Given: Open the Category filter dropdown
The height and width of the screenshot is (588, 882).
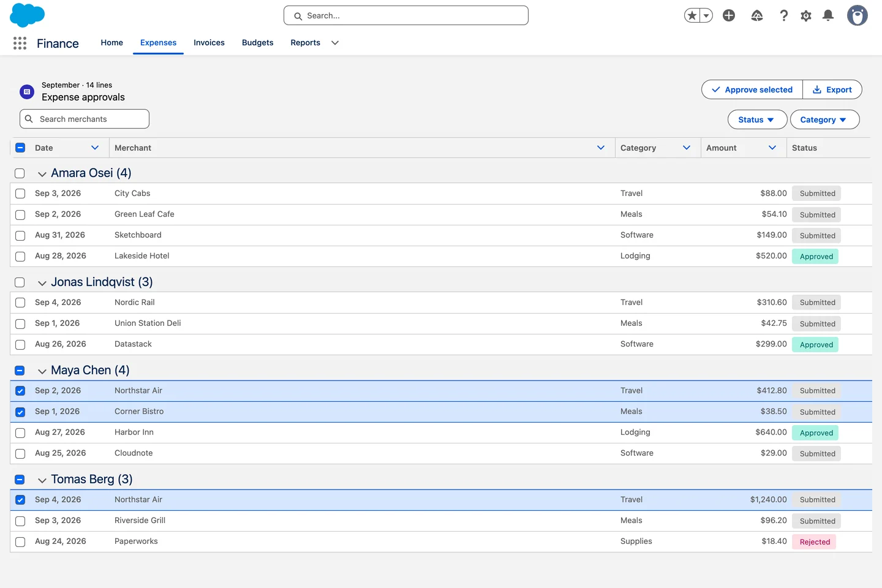Looking at the screenshot, I should click(825, 119).
